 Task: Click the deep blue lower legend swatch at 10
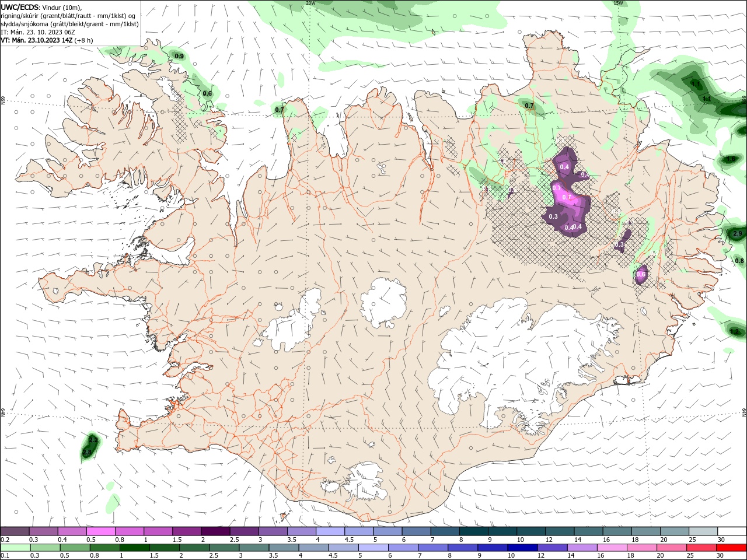(522, 548)
